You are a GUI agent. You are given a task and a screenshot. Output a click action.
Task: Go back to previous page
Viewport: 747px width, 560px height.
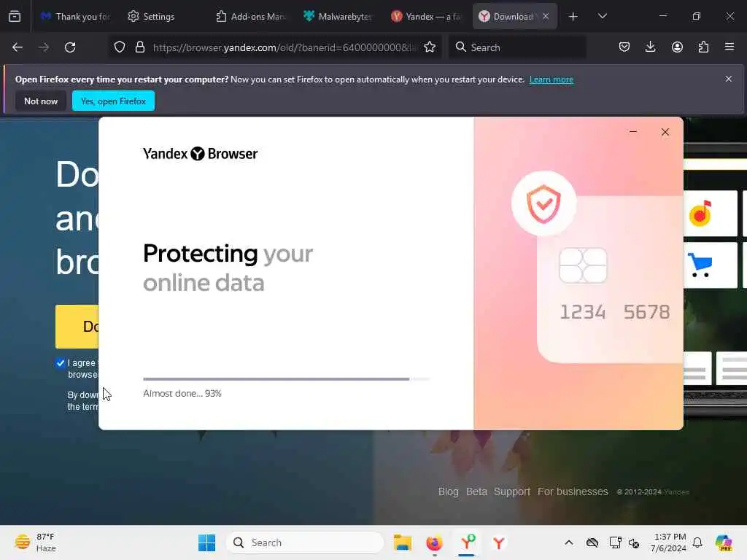point(18,47)
